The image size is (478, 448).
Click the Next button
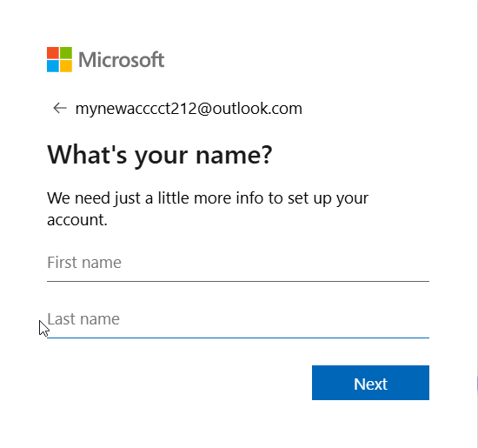click(370, 383)
